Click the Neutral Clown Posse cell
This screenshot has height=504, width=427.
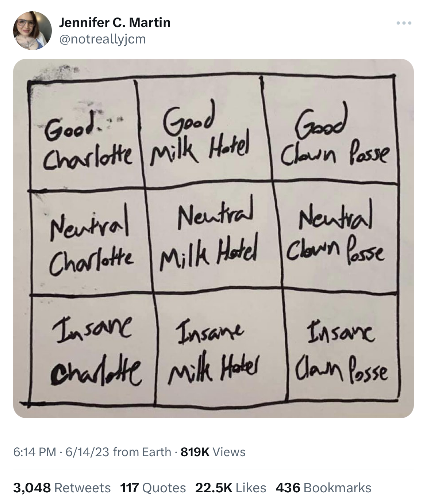[x=336, y=237]
